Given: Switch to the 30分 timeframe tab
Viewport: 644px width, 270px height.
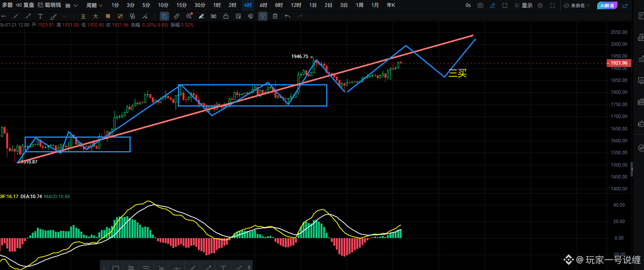Looking at the screenshot, I should [x=200, y=5].
